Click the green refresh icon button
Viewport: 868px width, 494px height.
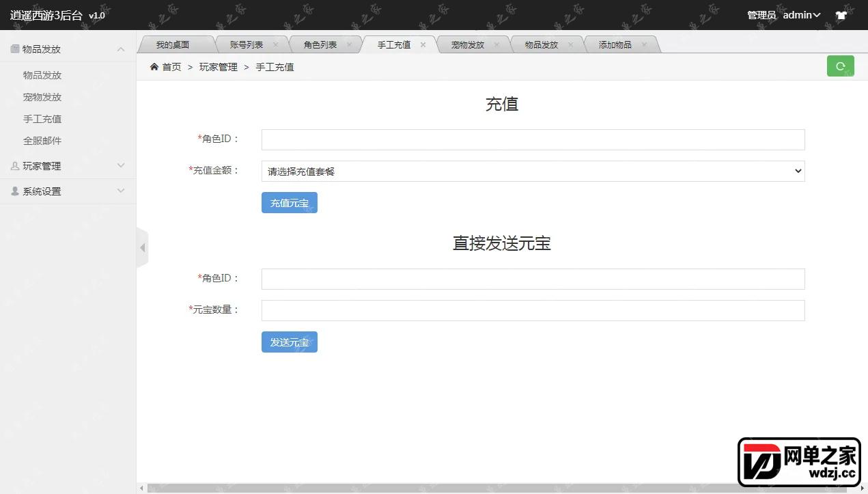click(x=840, y=66)
